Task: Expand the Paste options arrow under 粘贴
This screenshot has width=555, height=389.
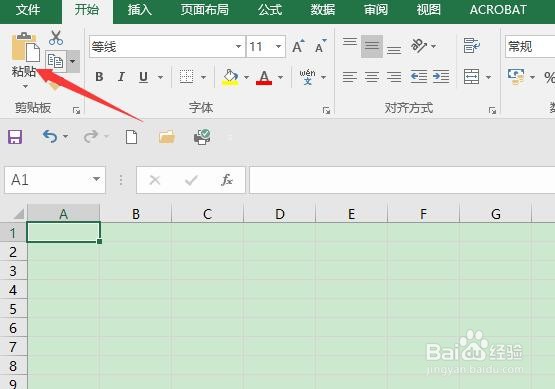Action: pyautogui.click(x=25, y=86)
